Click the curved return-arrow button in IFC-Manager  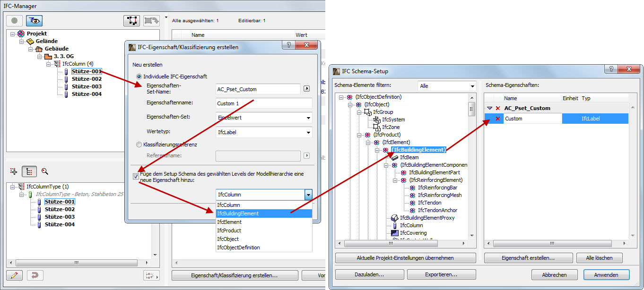(x=35, y=275)
